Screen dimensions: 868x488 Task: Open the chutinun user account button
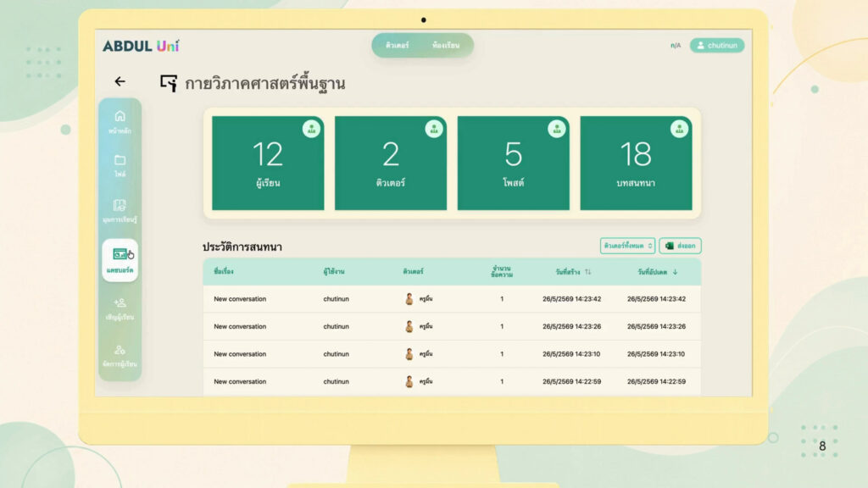[717, 46]
